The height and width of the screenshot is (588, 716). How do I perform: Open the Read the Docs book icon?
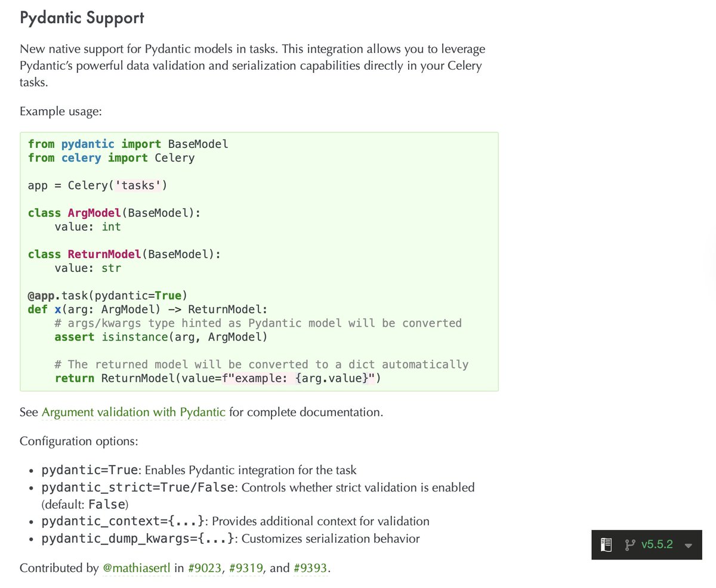[606, 544]
